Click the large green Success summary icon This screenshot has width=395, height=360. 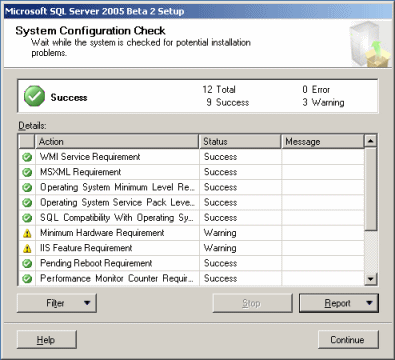pyautogui.click(x=34, y=96)
